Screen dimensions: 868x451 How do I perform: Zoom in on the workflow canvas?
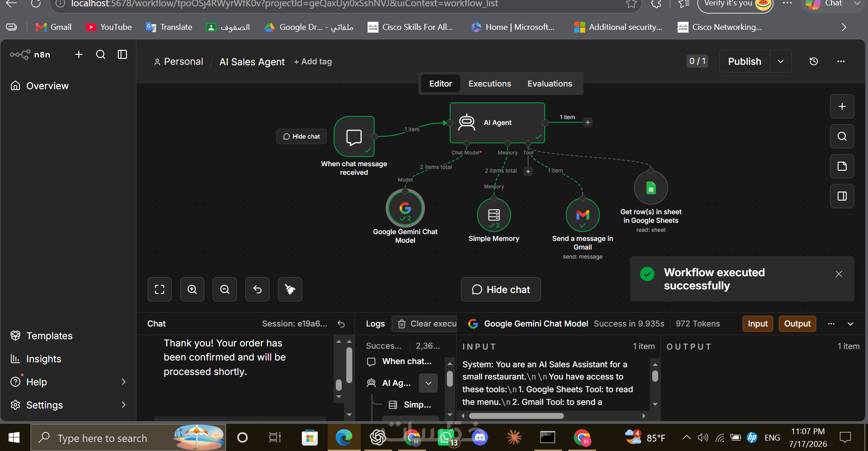point(192,289)
